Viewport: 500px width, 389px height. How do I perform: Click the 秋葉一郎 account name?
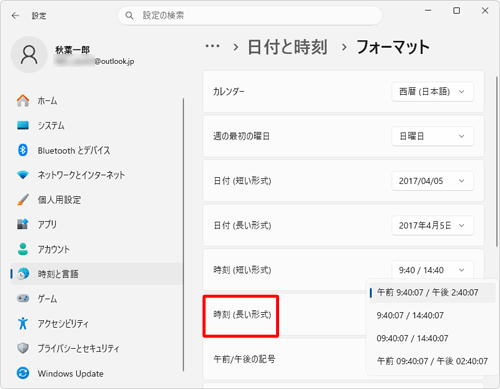point(72,50)
